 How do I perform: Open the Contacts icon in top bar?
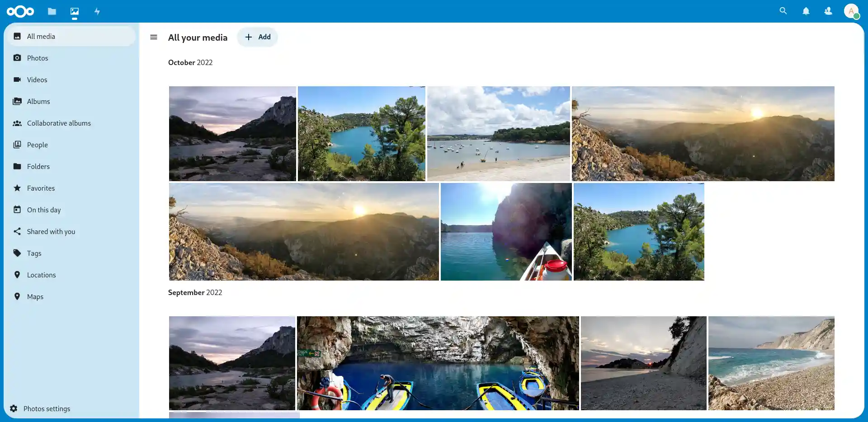(828, 11)
